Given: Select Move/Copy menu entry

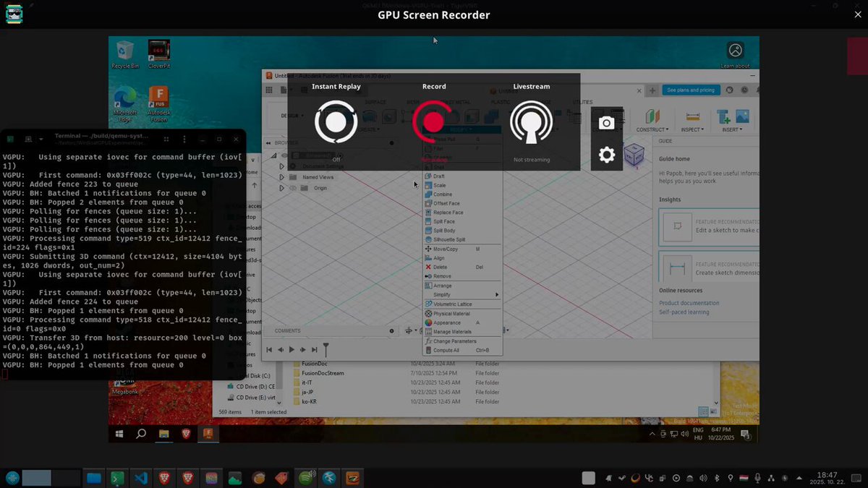Looking at the screenshot, I should [462, 249].
